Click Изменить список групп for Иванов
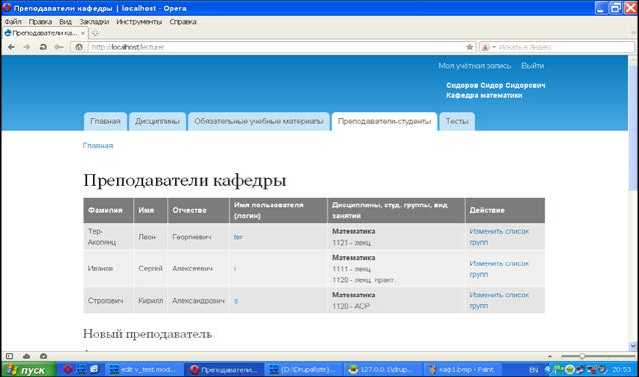This screenshot has height=377, width=639. click(498, 269)
